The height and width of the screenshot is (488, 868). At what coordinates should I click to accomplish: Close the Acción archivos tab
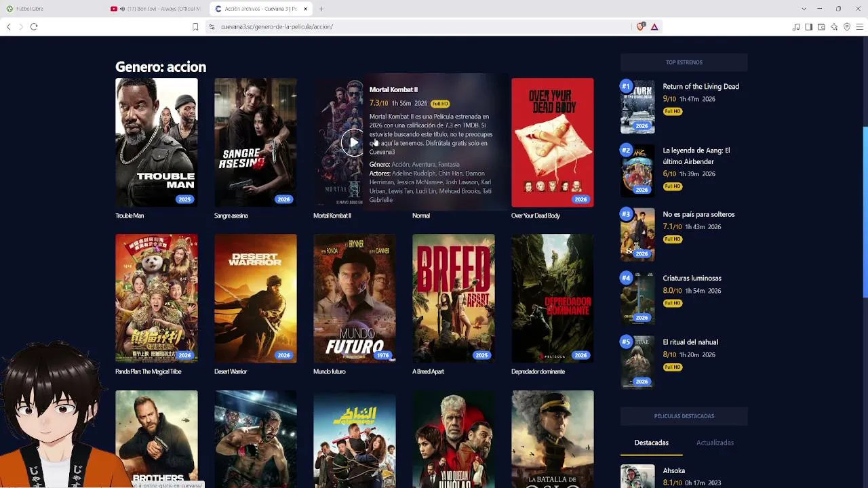coord(306,9)
